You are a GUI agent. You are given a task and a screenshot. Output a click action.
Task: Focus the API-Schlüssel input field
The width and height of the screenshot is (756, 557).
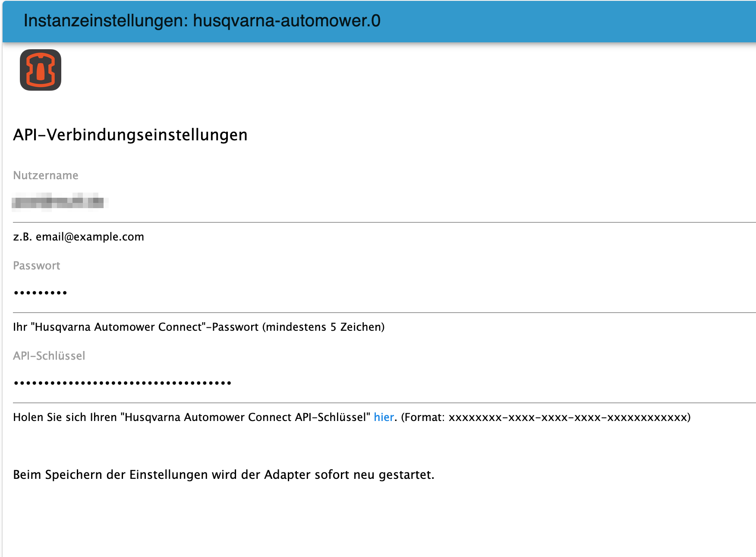coord(384,383)
